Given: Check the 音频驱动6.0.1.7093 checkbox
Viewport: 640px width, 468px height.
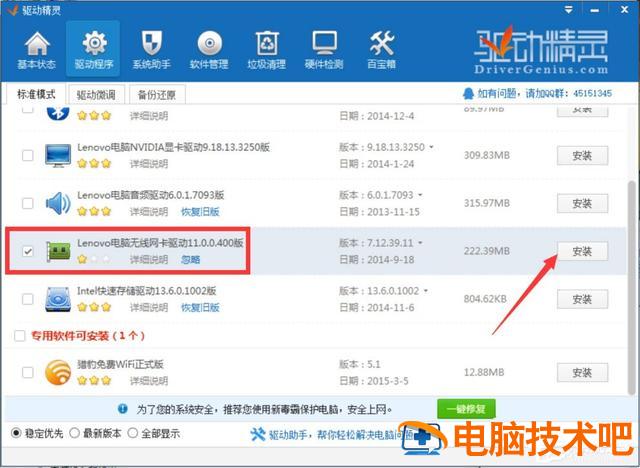Looking at the screenshot, I should pyautogui.click(x=27, y=203).
